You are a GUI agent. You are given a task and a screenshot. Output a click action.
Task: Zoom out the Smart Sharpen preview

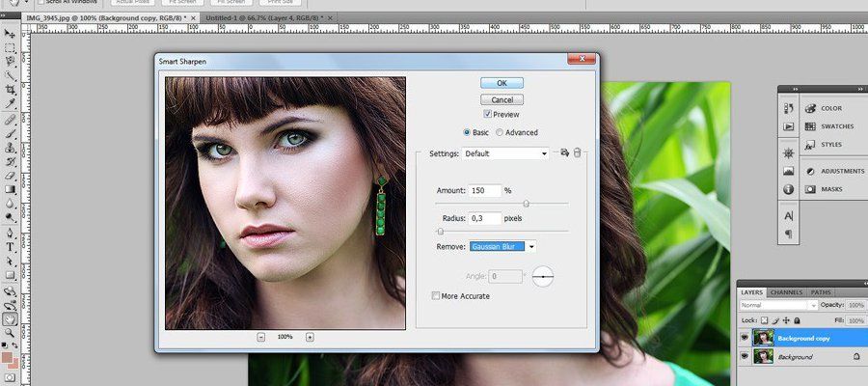pyautogui.click(x=261, y=337)
